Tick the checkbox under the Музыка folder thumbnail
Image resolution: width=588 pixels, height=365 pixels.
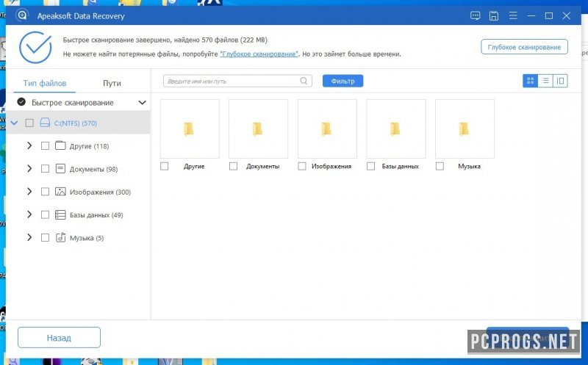pyautogui.click(x=440, y=166)
